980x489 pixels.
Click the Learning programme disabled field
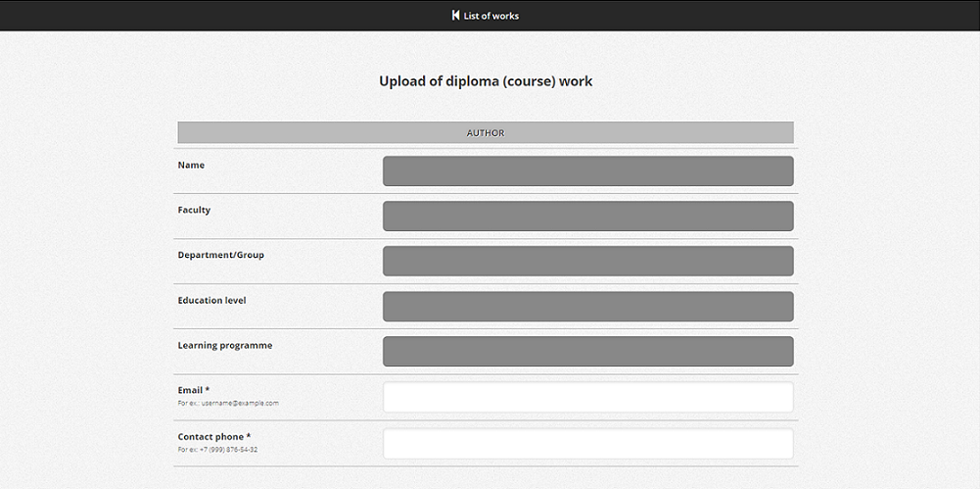pyautogui.click(x=587, y=352)
